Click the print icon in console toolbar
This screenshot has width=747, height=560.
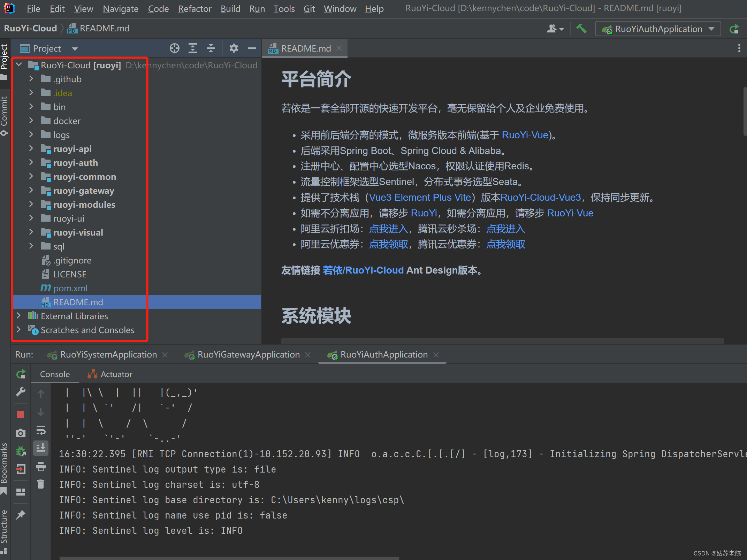point(41,466)
